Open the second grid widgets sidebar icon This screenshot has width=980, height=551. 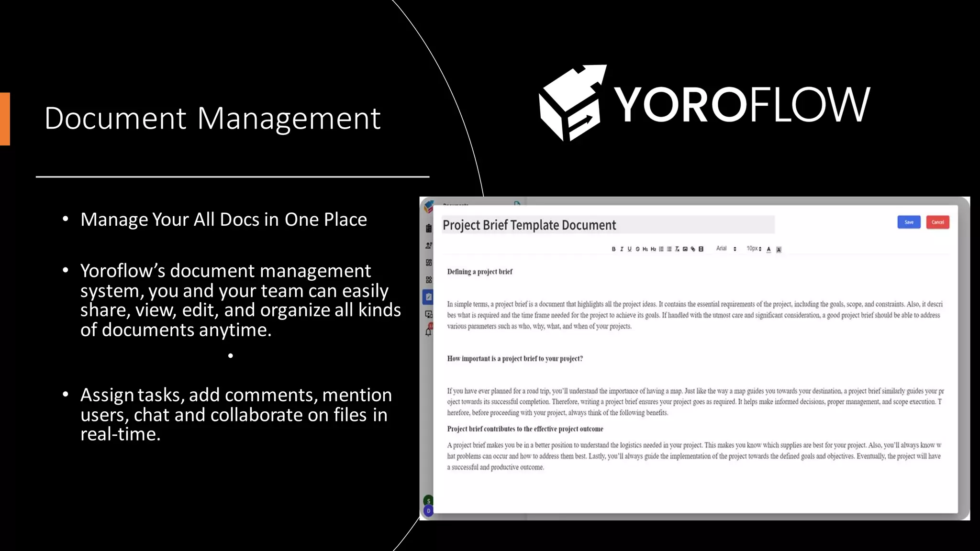coord(428,280)
